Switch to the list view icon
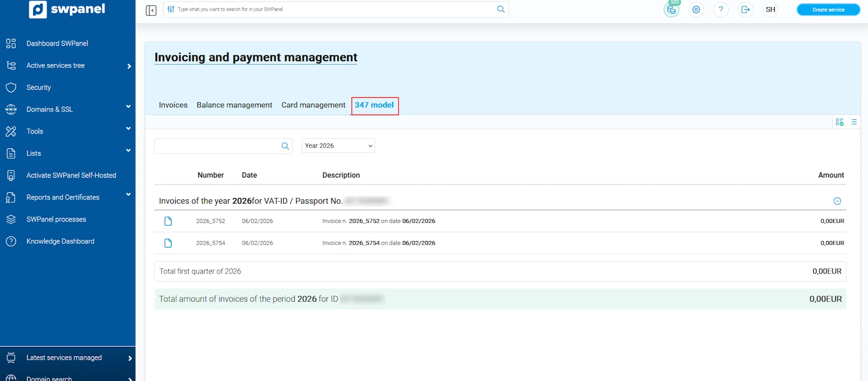Image resolution: width=868 pixels, height=381 pixels. [854, 122]
